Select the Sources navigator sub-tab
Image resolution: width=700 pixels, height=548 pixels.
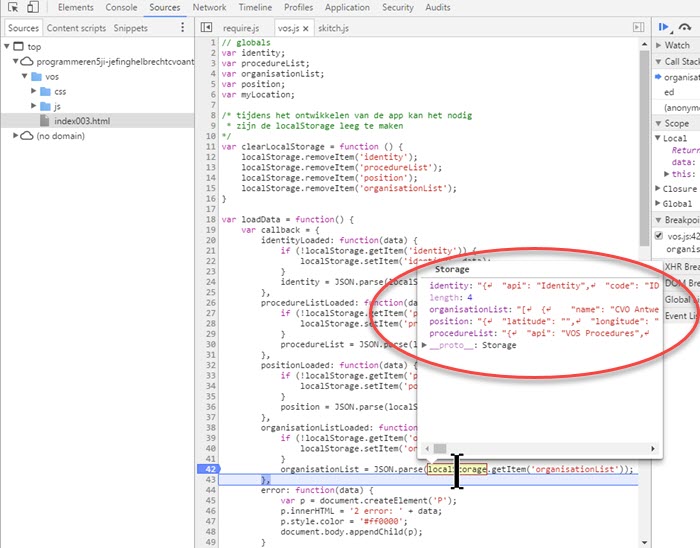point(23,28)
